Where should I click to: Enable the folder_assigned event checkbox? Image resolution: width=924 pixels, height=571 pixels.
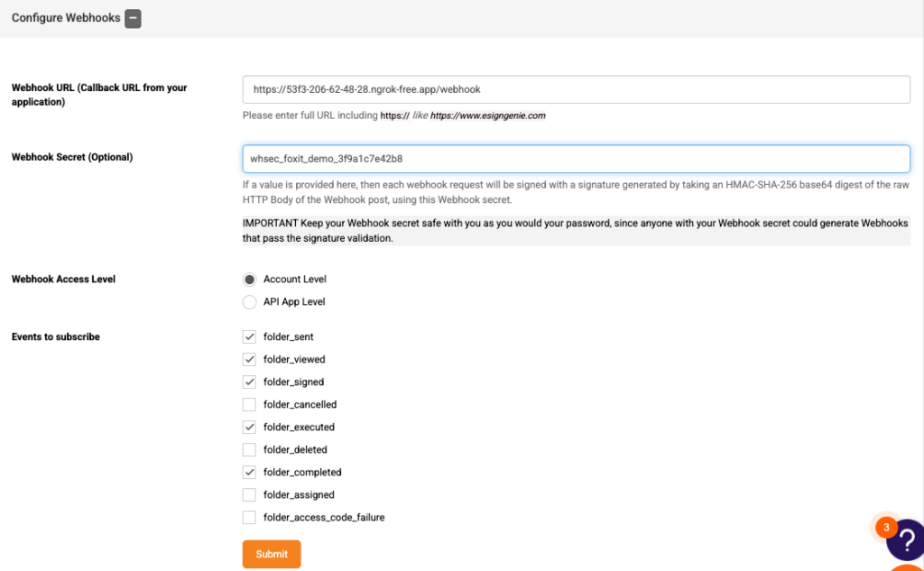[x=249, y=495]
